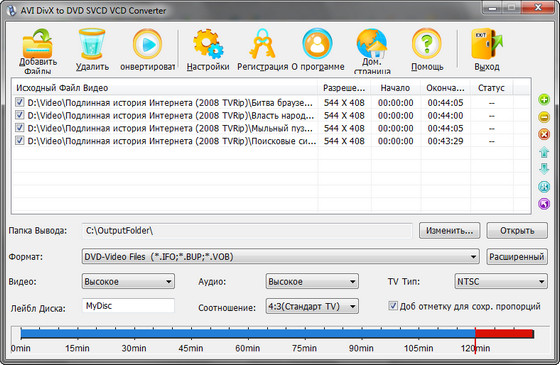Click the Помощь question mark icon
Image resolution: width=560 pixels, height=365 pixels.
pos(427,44)
